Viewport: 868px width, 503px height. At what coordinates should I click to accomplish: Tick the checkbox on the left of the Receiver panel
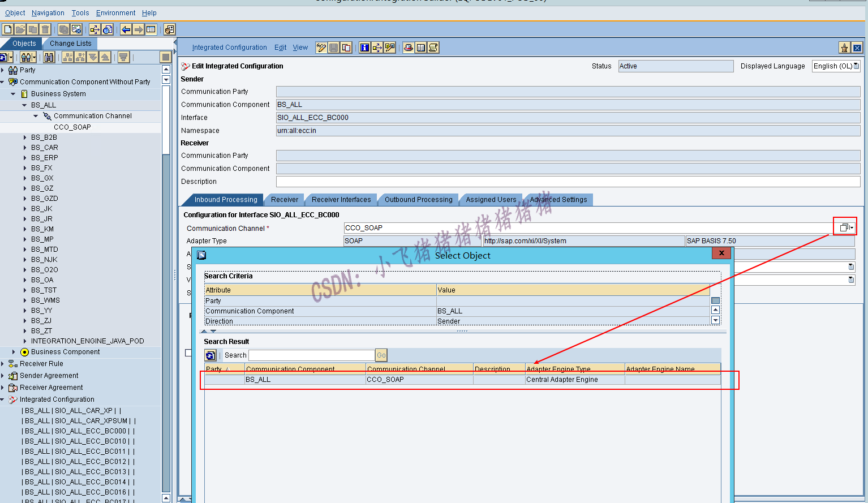tap(187, 352)
